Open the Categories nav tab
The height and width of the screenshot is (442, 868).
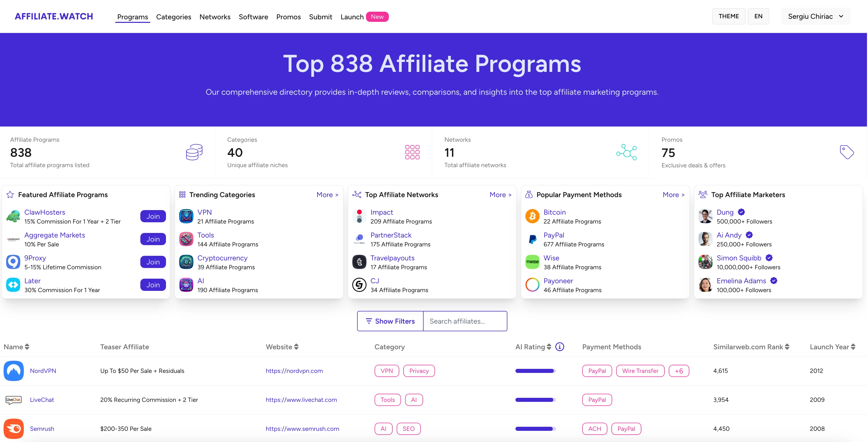174,17
